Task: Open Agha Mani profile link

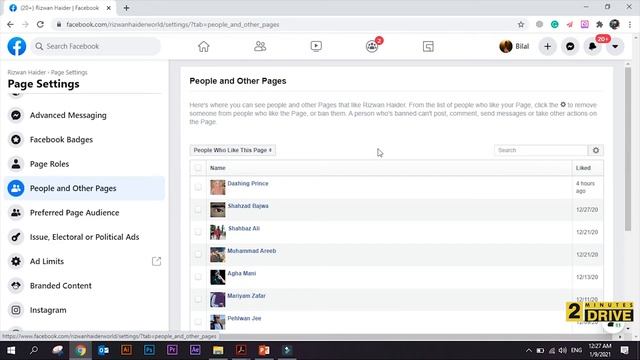Action: pyautogui.click(x=242, y=273)
